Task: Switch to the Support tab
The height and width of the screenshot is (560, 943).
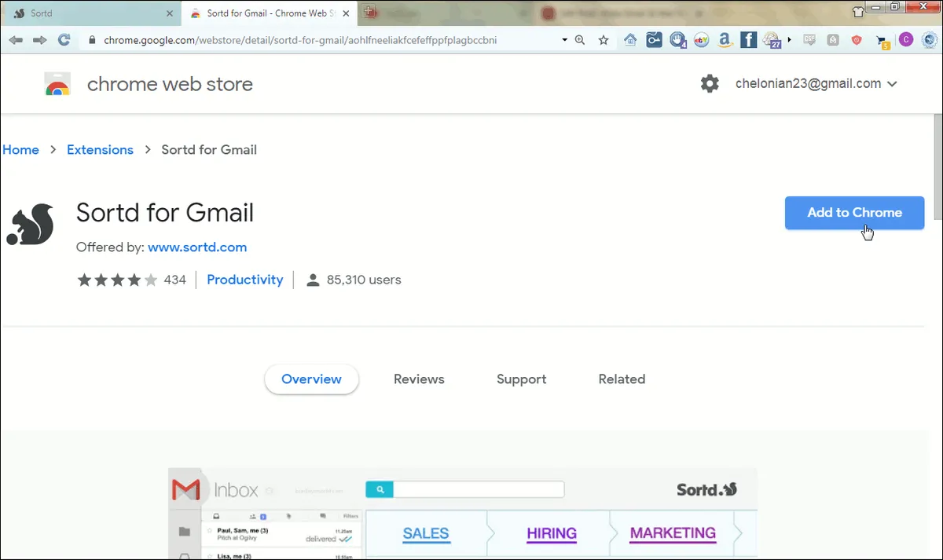Action: [x=521, y=379]
